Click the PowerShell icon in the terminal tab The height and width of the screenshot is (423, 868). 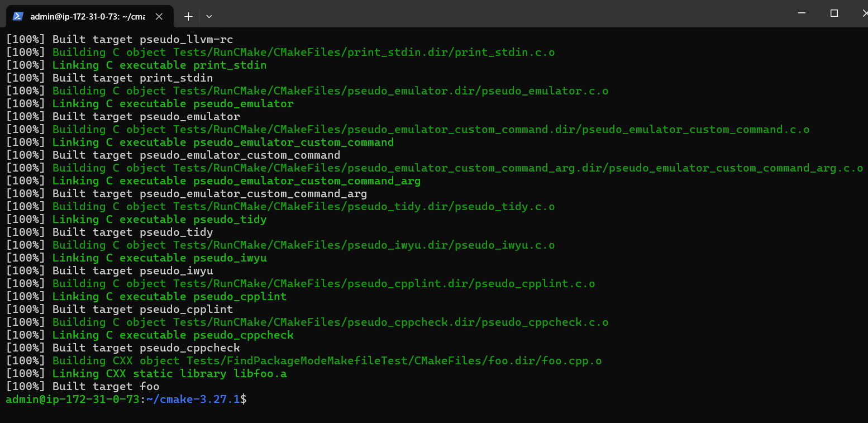click(x=18, y=16)
